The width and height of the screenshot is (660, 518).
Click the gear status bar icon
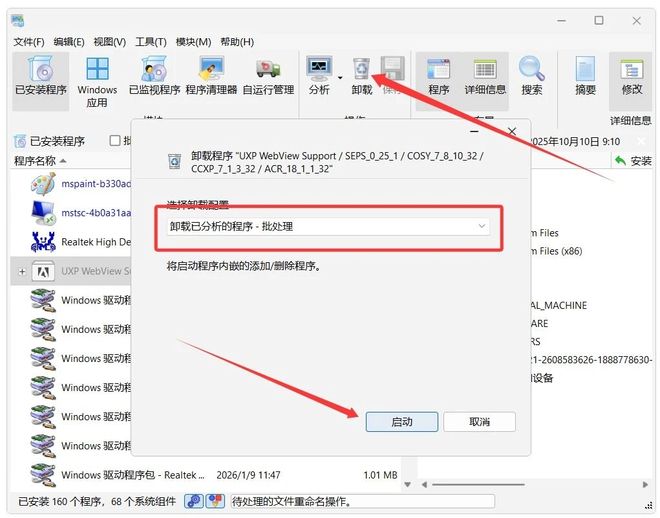(x=194, y=501)
